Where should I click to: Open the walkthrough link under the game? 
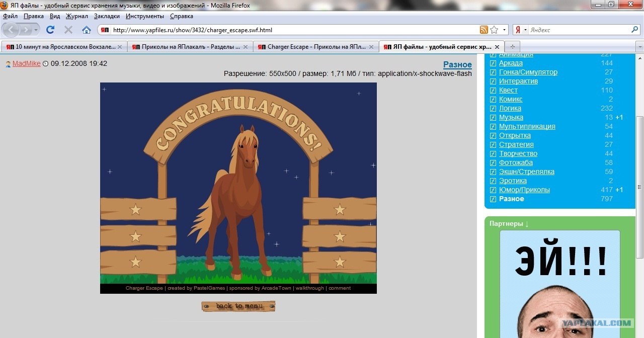(x=310, y=288)
